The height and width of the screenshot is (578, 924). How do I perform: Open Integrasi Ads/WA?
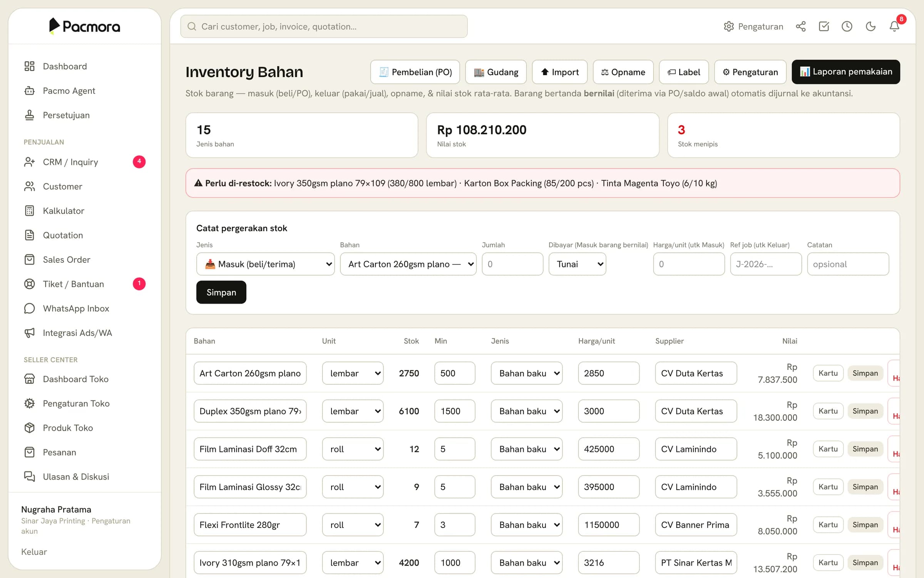point(85,333)
